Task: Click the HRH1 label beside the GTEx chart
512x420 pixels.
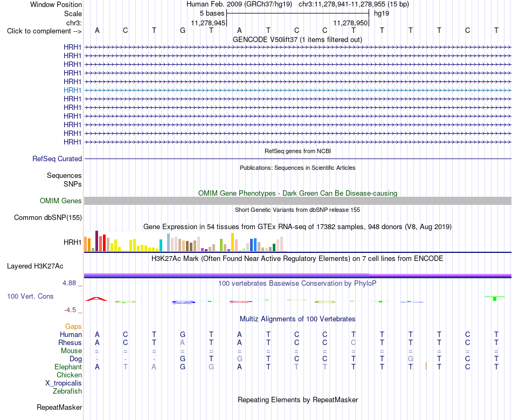Action: coord(73,242)
